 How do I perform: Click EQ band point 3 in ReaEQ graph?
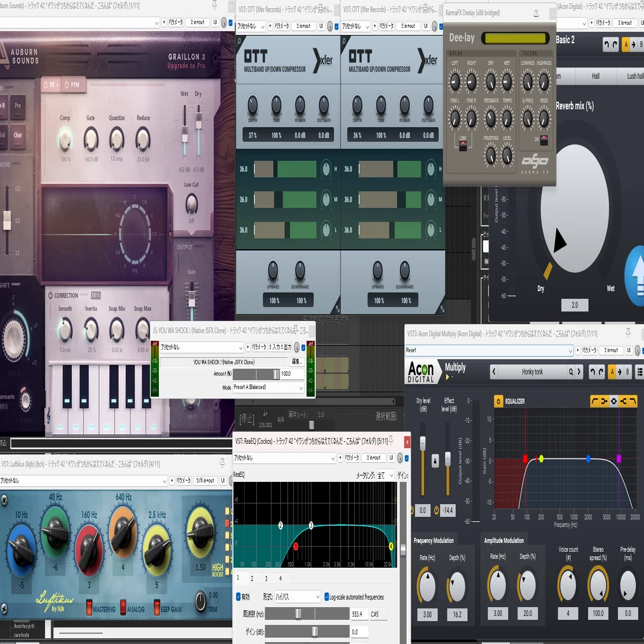[x=311, y=525]
